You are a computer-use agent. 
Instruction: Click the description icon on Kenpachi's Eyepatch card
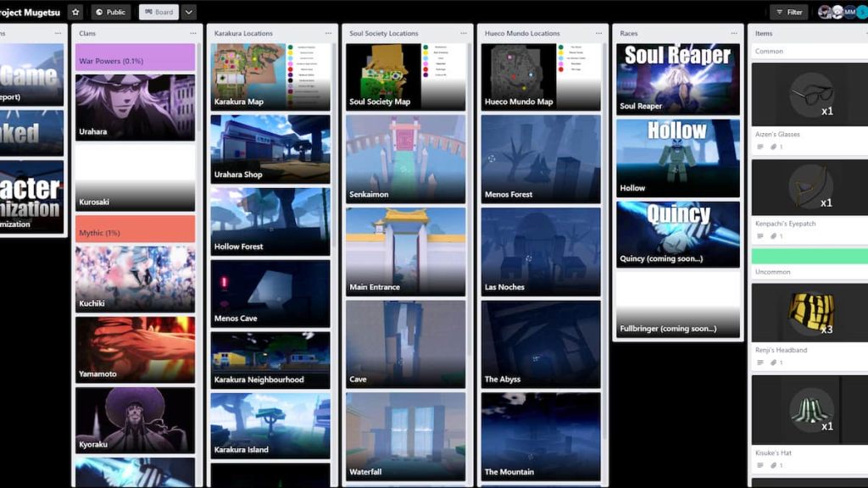pyautogui.click(x=759, y=236)
